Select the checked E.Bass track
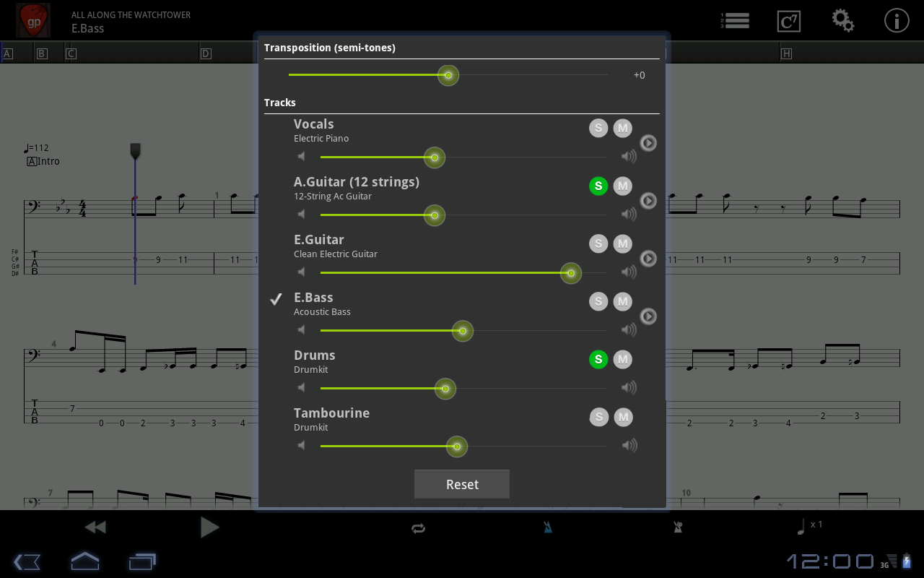 (x=313, y=298)
